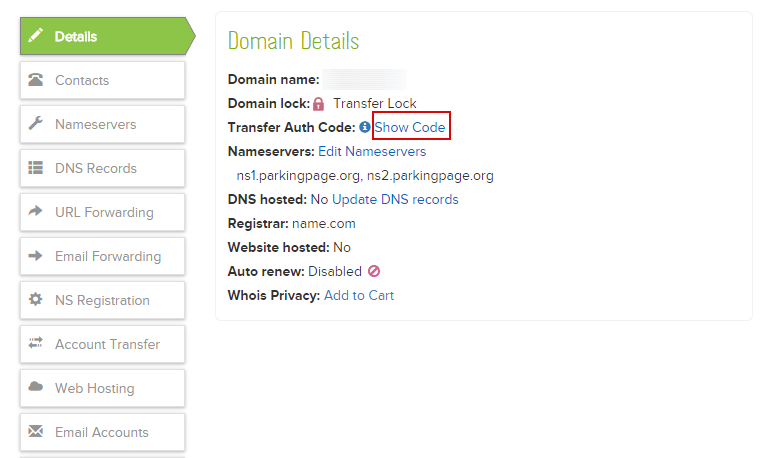Image resolution: width=768 pixels, height=458 pixels.
Task: Click the Auto renew disabled icon
Action: (374, 271)
